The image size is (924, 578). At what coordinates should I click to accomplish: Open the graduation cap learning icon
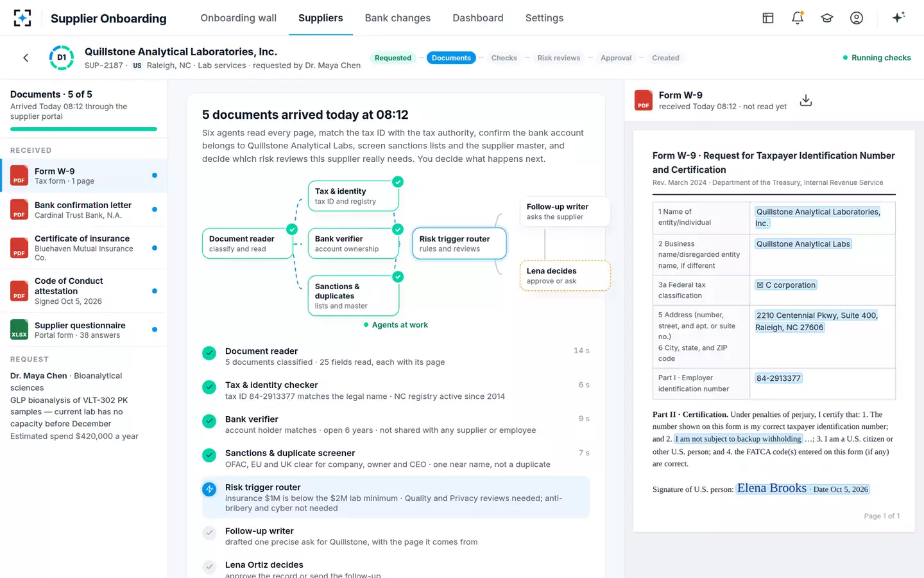[x=827, y=18]
